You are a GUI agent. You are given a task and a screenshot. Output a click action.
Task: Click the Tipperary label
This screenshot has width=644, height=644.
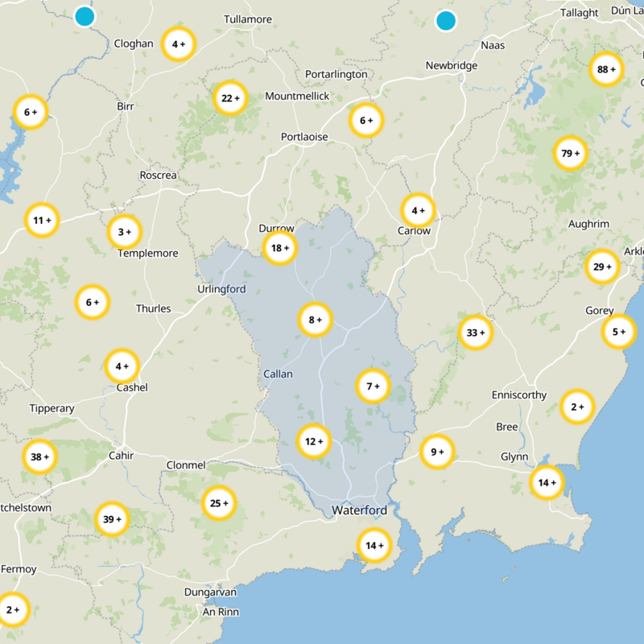point(52,409)
